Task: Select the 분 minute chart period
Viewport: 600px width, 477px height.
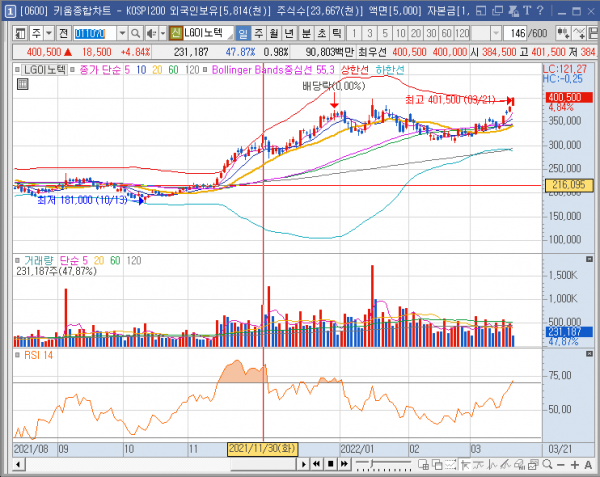Action: point(306,34)
